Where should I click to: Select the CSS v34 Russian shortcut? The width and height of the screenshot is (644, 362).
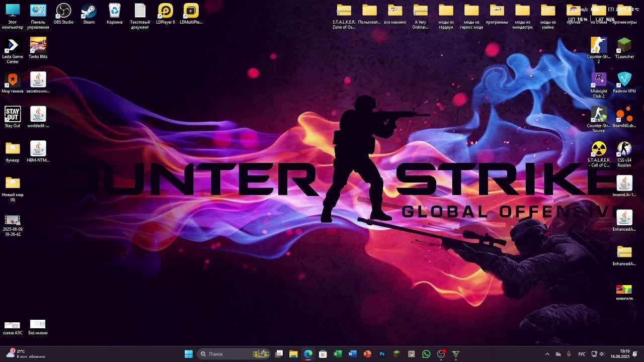[624, 154]
